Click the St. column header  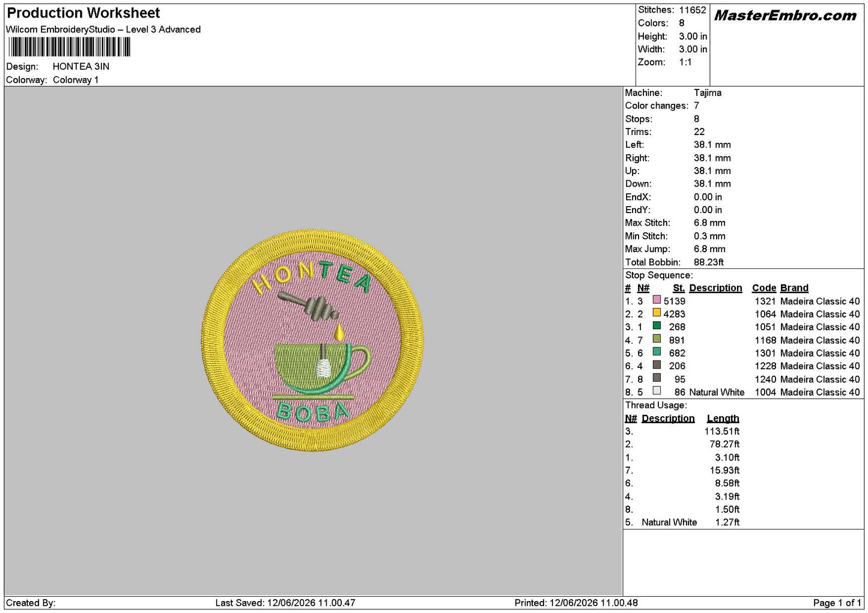679,288
